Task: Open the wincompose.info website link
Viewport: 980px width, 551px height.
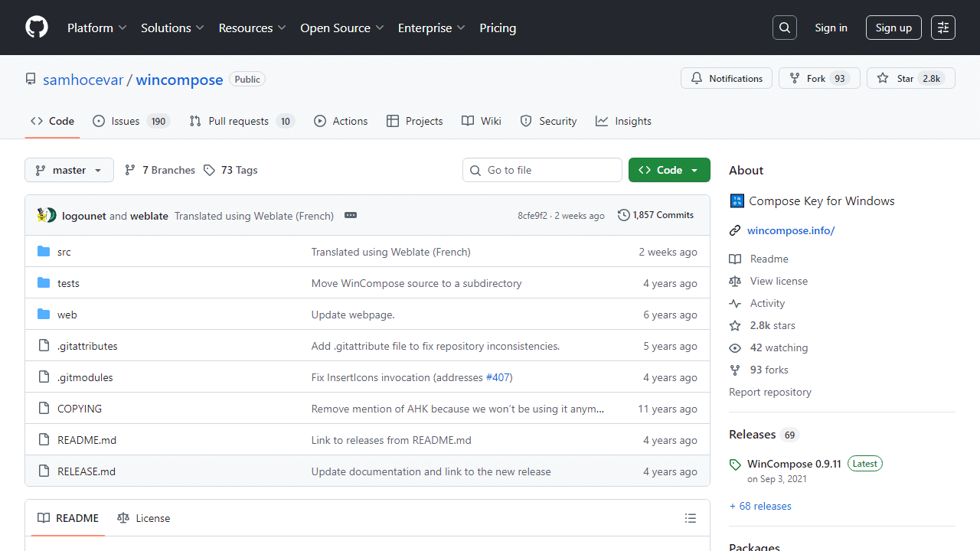Action: (x=791, y=230)
